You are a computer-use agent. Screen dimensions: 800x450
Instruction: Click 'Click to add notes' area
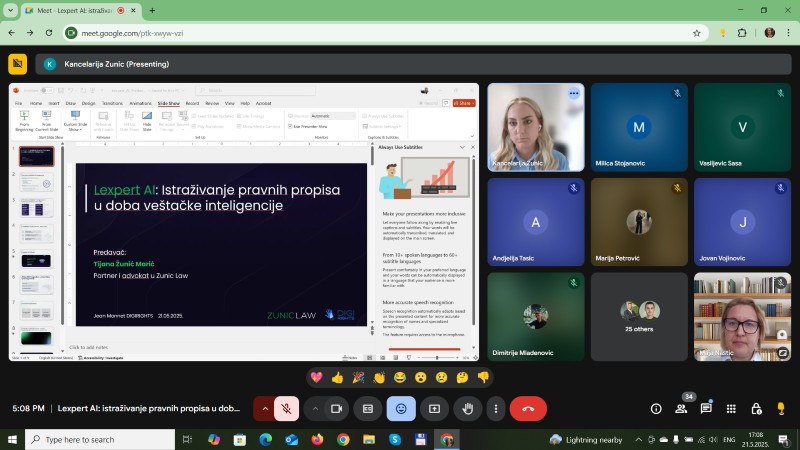tap(88, 347)
